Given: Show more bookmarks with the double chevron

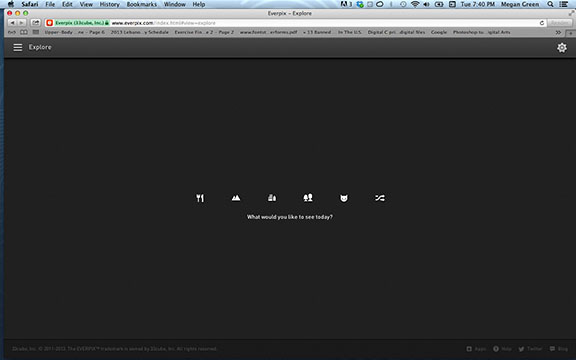Looking at the screenshot, I should [558, 32].
